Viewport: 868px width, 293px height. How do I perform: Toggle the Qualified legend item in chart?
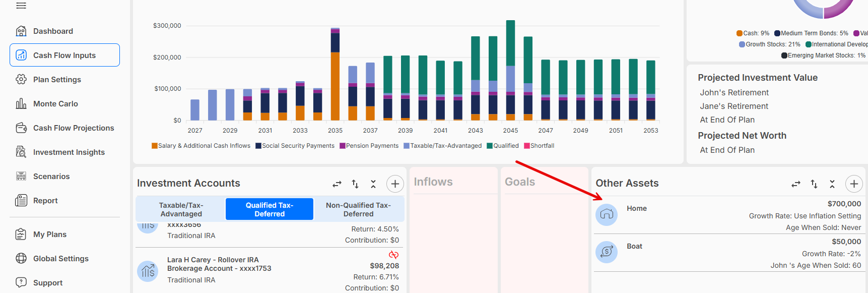[x=503, y=146]
